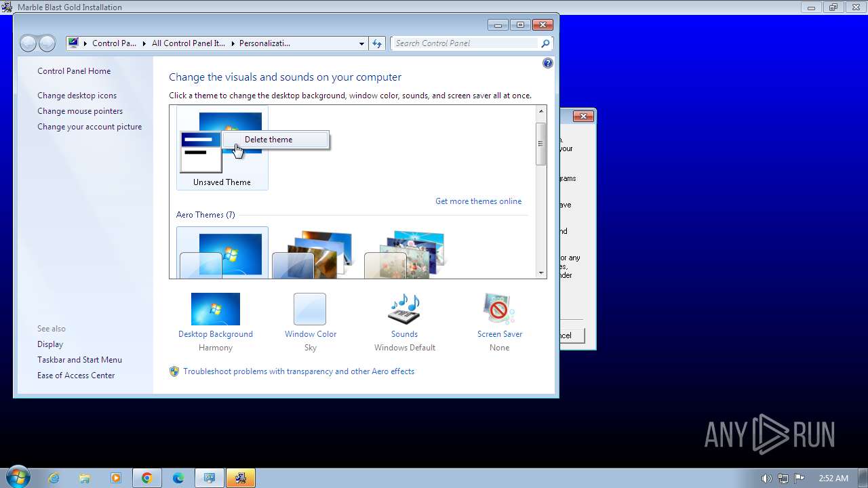Open the Screen Saver icon
The height and width of the screenshot is (488, 868).
pyautogui.click(x=499, y=309)
